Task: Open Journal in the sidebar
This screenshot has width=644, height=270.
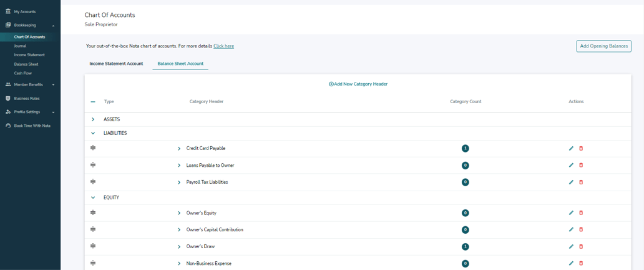Action: (20, 46)
